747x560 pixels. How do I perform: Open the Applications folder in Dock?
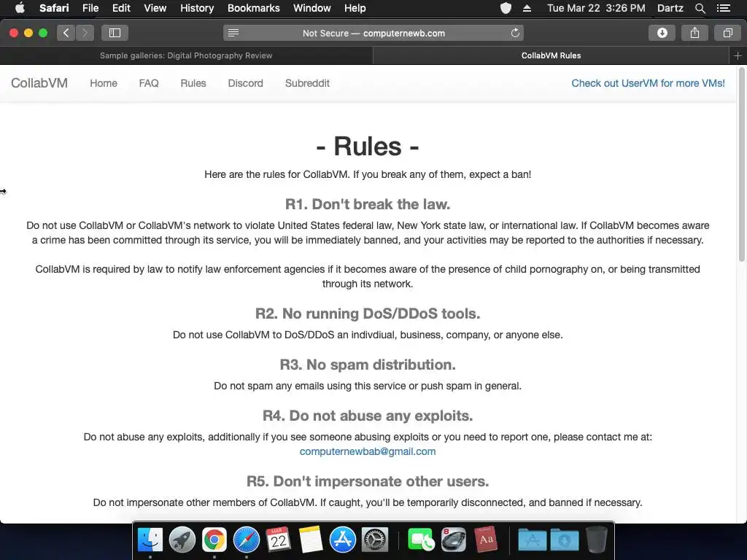(x=532, y=540)
